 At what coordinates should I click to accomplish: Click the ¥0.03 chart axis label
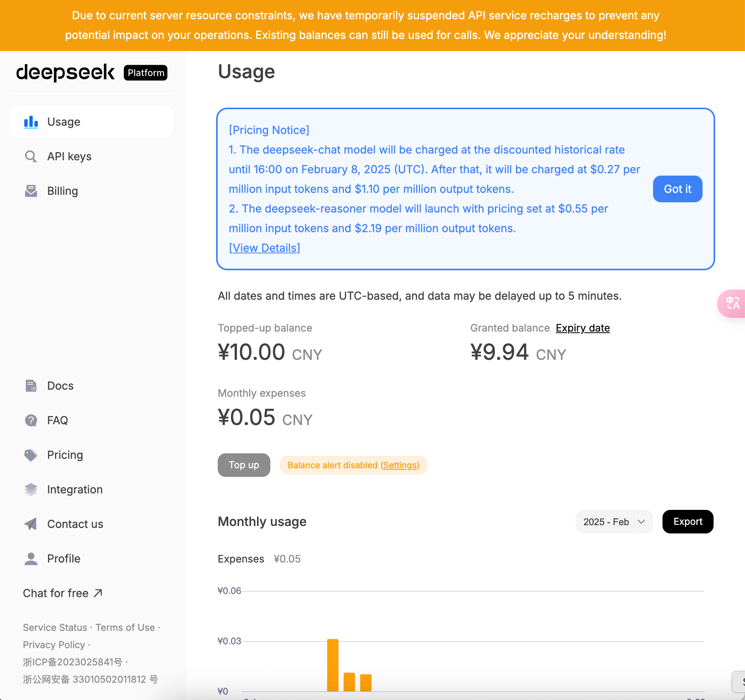[229, 641]
